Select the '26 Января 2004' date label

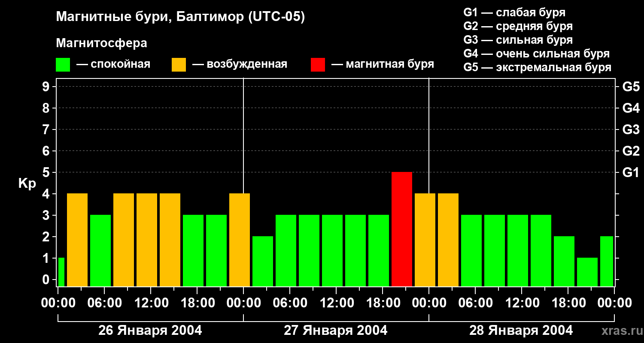(x=150, y=331)
